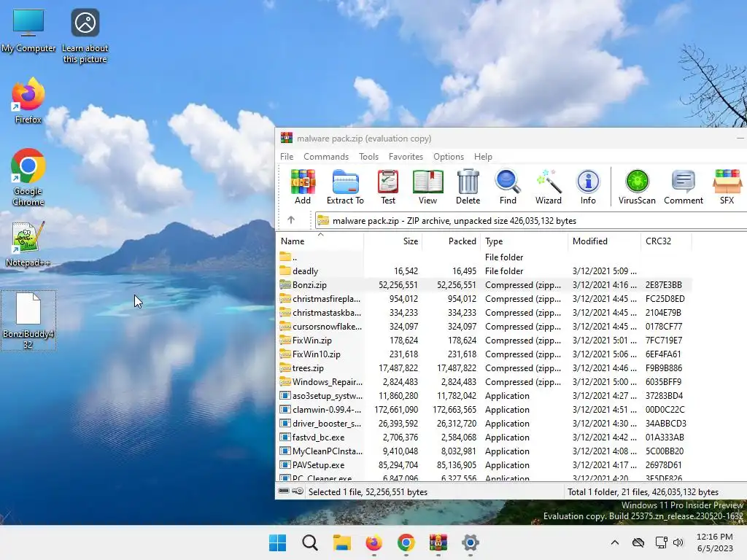Click Settings gear in the taskbar
Viewport: 747px width, 560px height.
(471, 542)
